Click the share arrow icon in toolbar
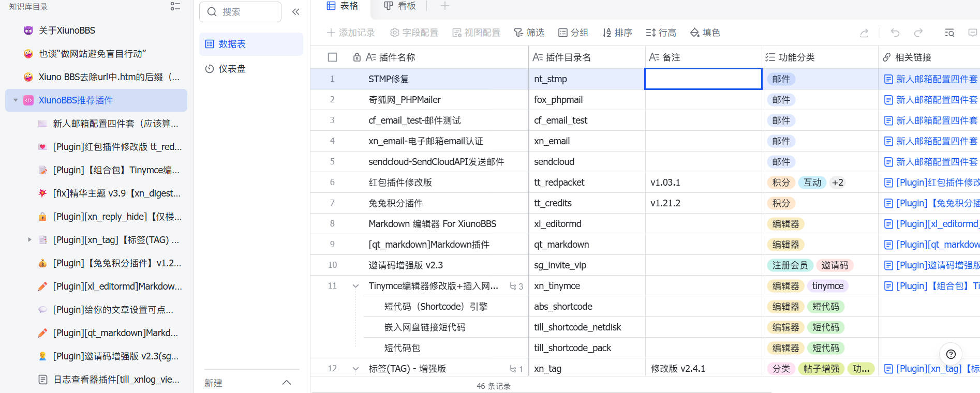Image resolution: width=980 pixels, height=393 pixels. point(864,33)
